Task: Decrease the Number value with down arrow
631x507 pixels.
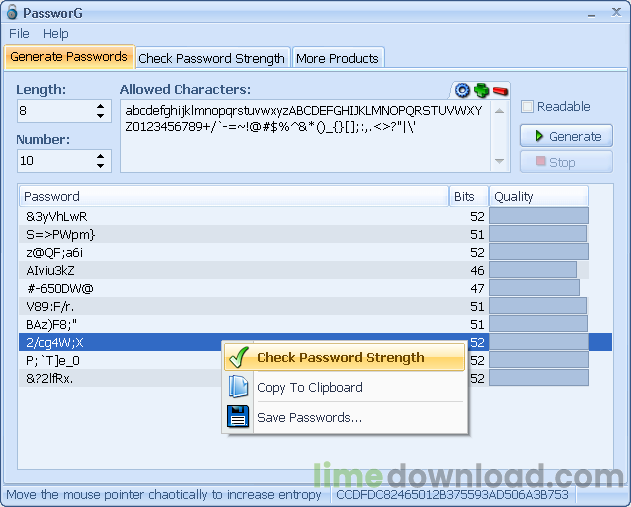Action: (100, 166)
